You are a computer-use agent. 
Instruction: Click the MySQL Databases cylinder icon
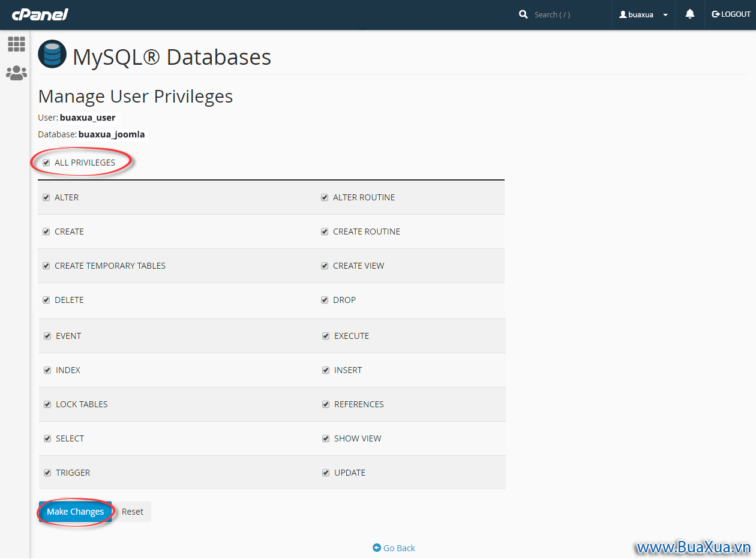[52, 55]
